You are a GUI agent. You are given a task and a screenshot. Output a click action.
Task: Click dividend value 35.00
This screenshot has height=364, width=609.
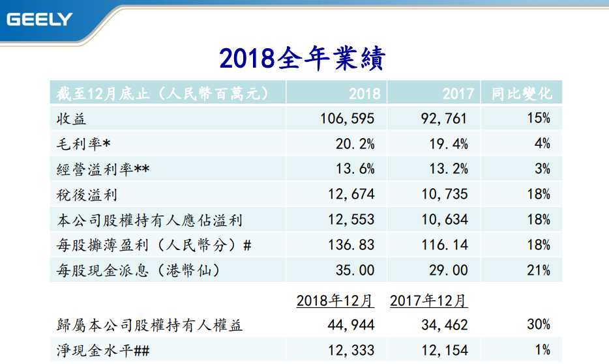click(355, 270)
